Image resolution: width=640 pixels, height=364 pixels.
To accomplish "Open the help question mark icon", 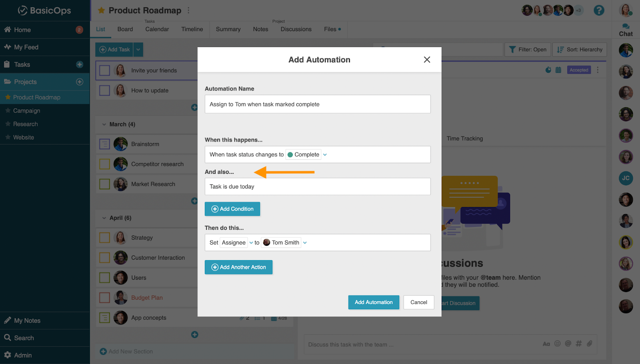I will [x=599, y=10].
